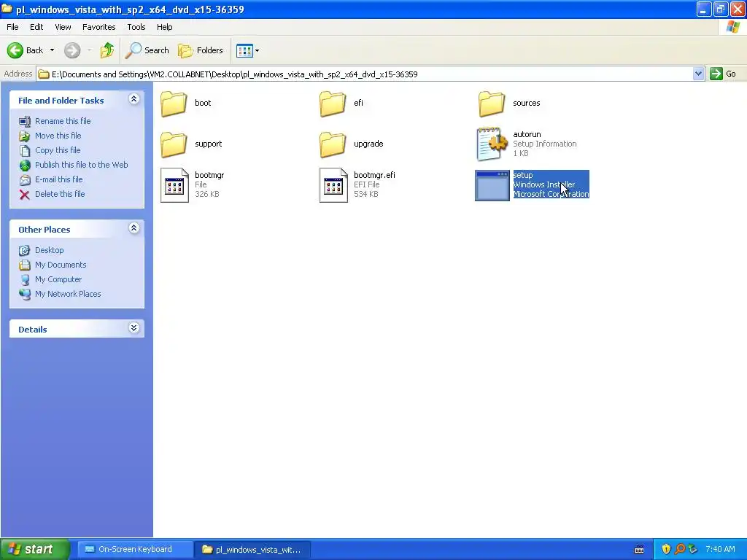
Task: Click the orange magnifier tray icon
Action: pos(680,549)
